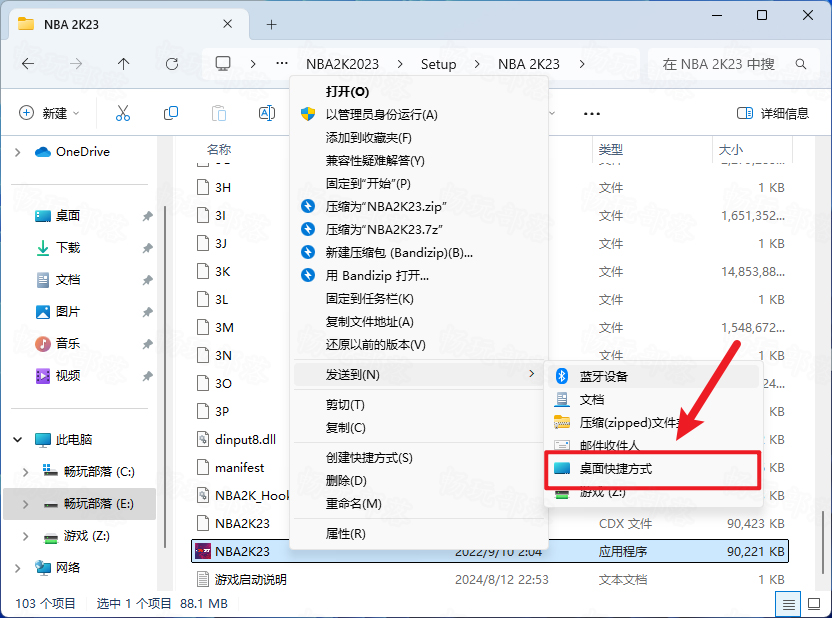
Task: Sort by the Size column header
Action: (x=731, y=149)
